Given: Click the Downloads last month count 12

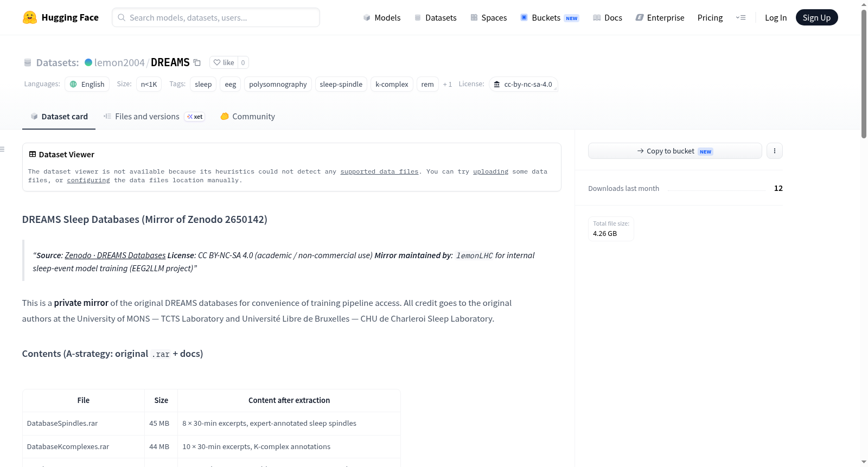Looking at the screenshot, I should click(778, 188).
